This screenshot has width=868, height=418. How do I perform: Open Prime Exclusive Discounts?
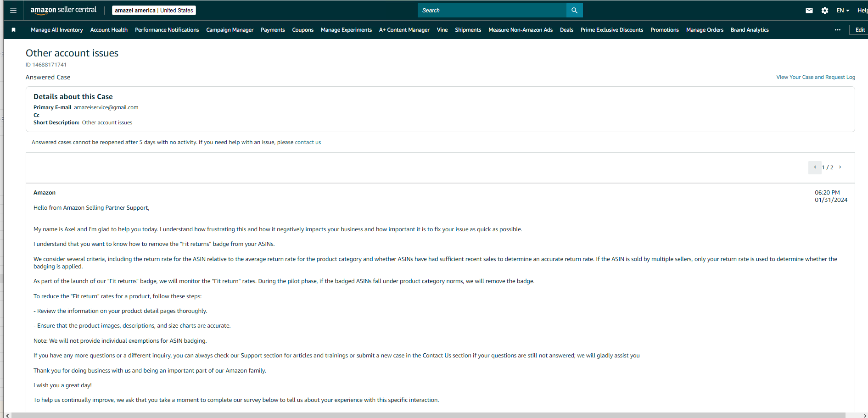[x=612, y=30]
